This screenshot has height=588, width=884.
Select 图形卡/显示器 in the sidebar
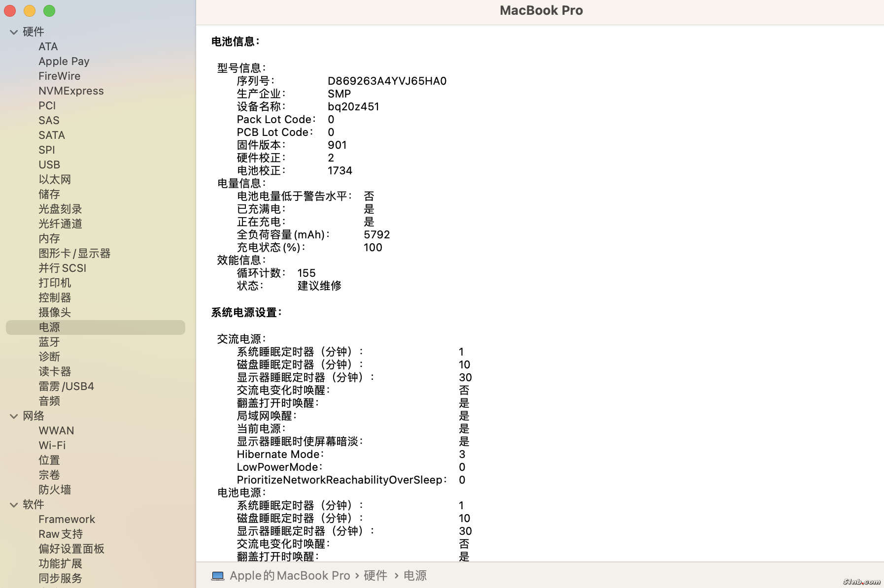(74, 254)
